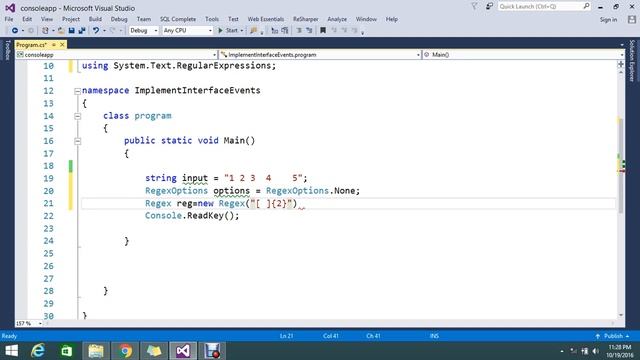Click the increase indent toolbar icon

point(309,31)
